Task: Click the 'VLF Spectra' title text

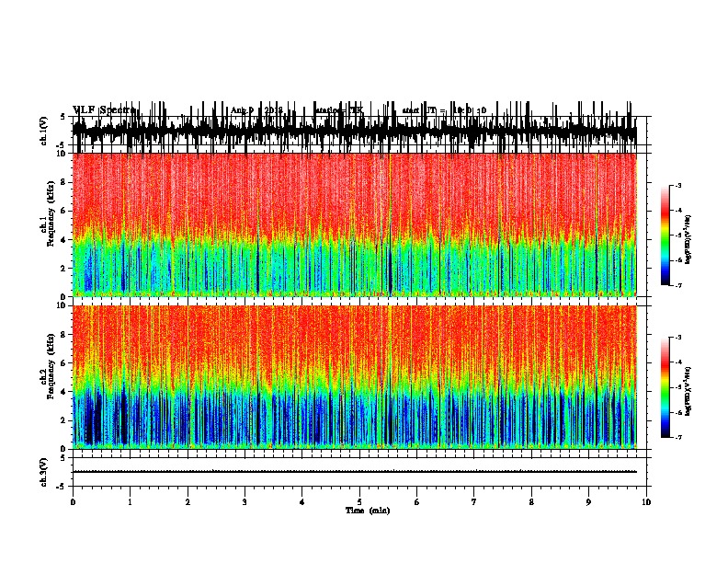Action: click(106, 110)
